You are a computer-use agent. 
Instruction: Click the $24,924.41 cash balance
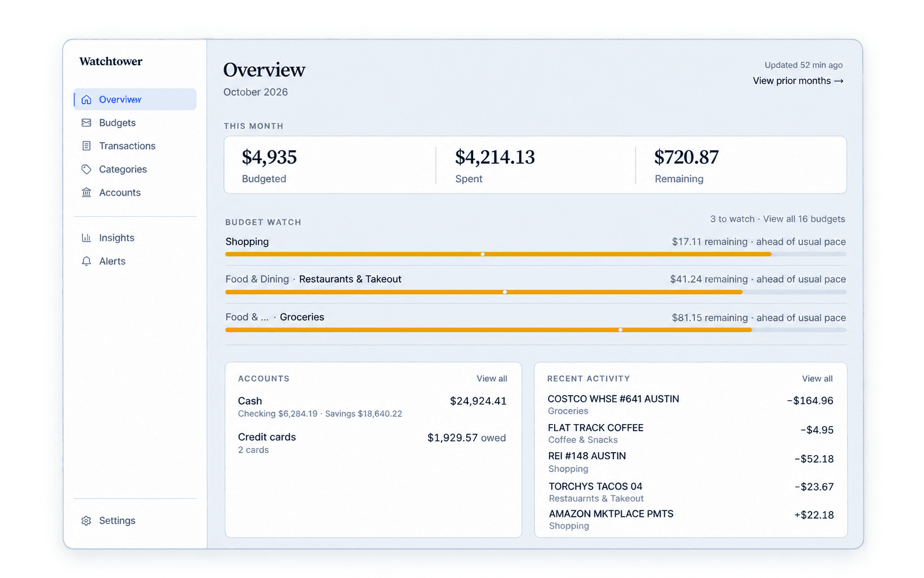[478, 401]
